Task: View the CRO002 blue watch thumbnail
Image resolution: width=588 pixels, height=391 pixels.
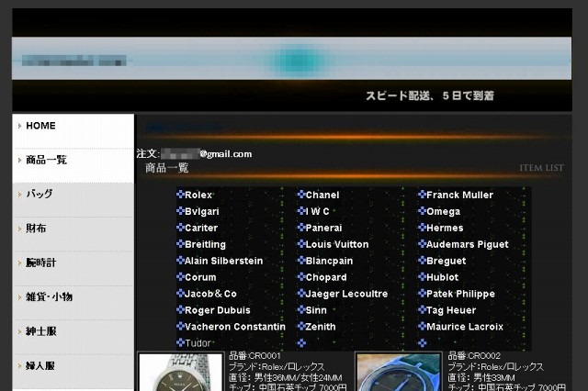Action: click(398, 373)
